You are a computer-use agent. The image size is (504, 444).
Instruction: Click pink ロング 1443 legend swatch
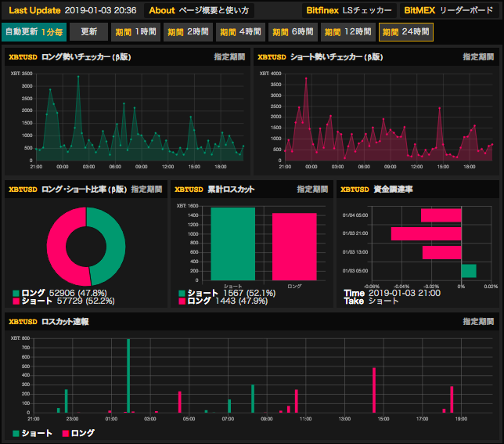pos(182,301)
